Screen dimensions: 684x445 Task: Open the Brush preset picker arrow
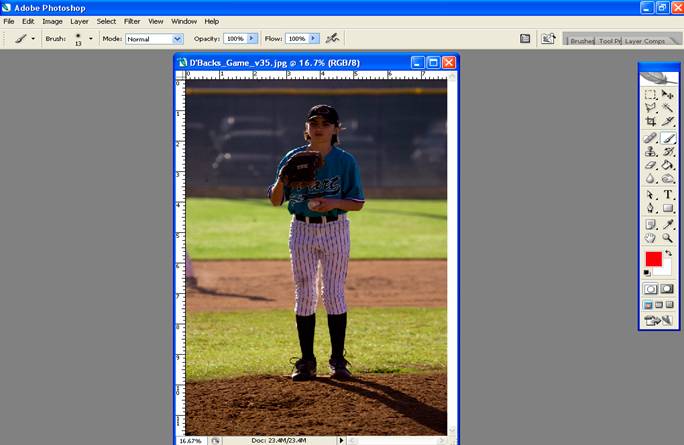(91, 39)
